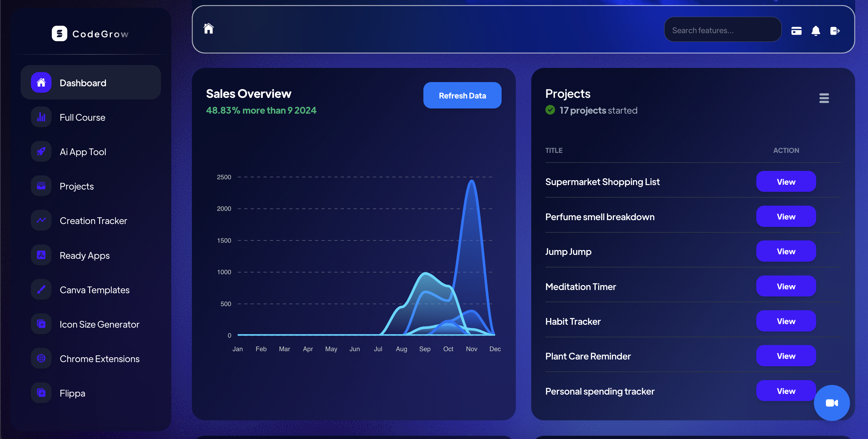868x439 pixels.
Task: Open Icon Size Generator sidebar item
Action: point(99,324)
